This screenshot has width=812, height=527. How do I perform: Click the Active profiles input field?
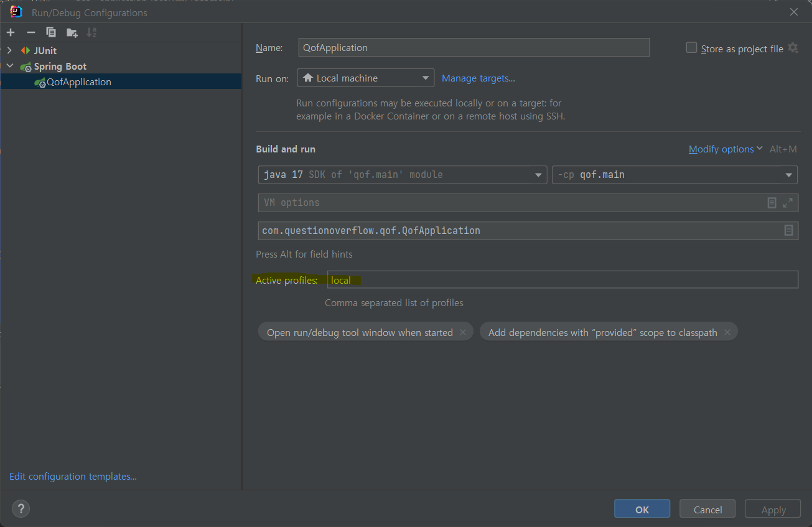[x=562, y=280]
